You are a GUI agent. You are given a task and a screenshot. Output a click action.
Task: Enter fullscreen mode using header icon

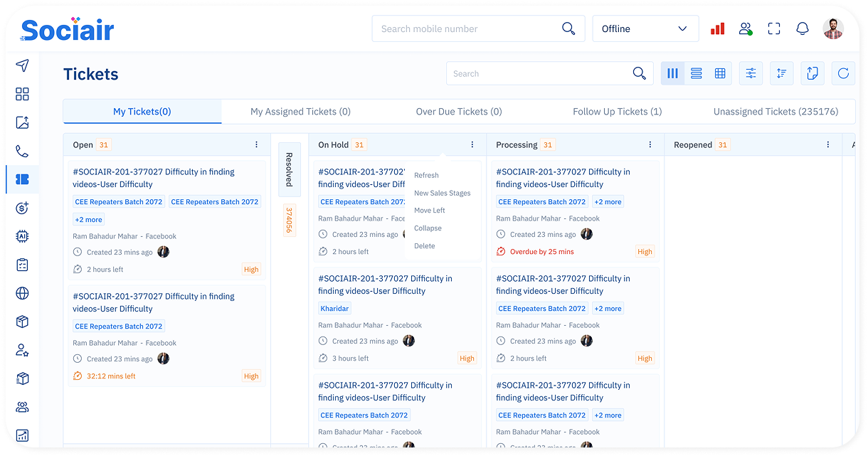coord(774,29)
